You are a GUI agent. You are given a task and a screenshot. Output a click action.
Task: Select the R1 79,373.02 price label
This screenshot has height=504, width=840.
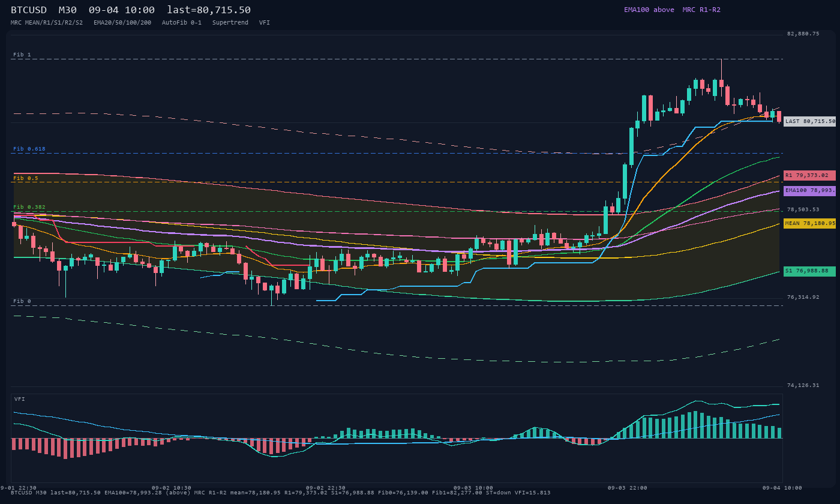[809, 175]
